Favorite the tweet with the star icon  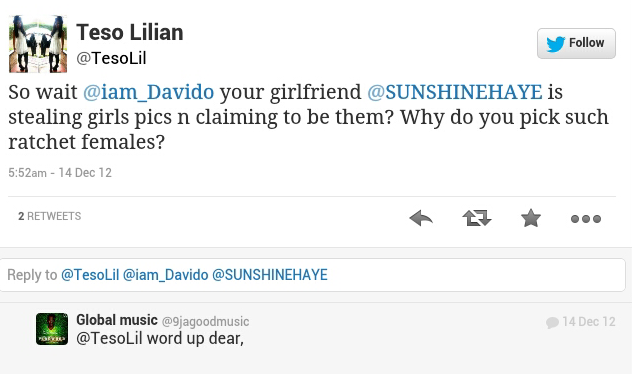click(531, 218)
